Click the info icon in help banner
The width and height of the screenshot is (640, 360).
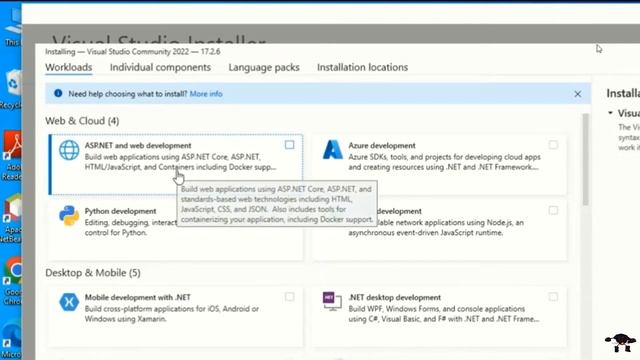click(58, 93)
